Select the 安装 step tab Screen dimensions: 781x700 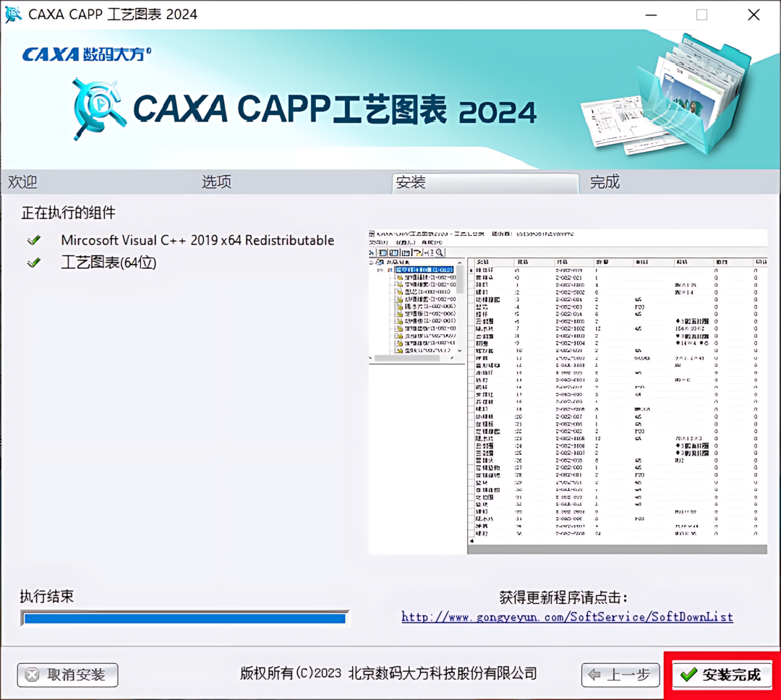tap(485, 182)
